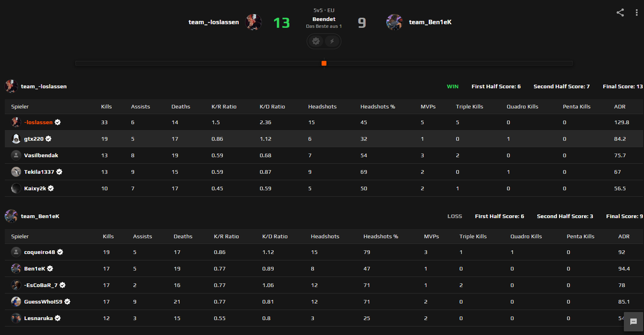Viewport: 644px width, 335px height.
Task: Open Vasilbendak player profile link
Action: click(41, 155)
